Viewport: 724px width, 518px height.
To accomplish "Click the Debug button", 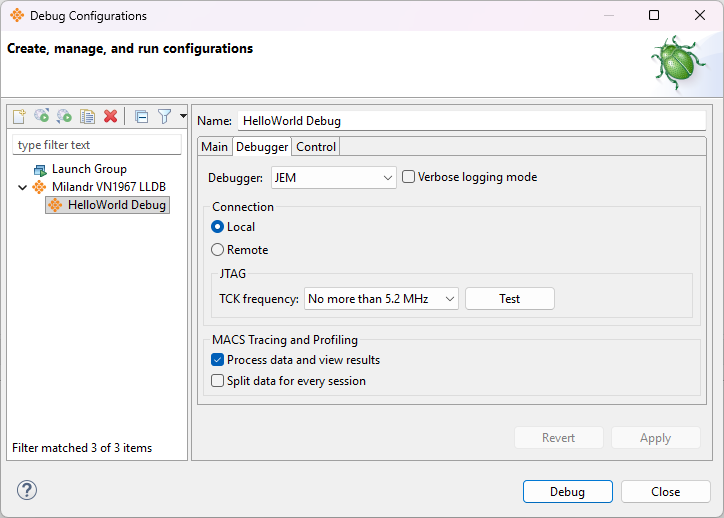I will (567, 492).
